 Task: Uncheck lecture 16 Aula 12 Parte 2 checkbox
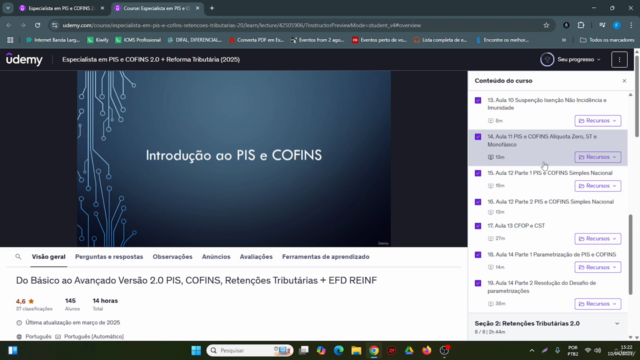pyautogui.click(x=478, y=202)
